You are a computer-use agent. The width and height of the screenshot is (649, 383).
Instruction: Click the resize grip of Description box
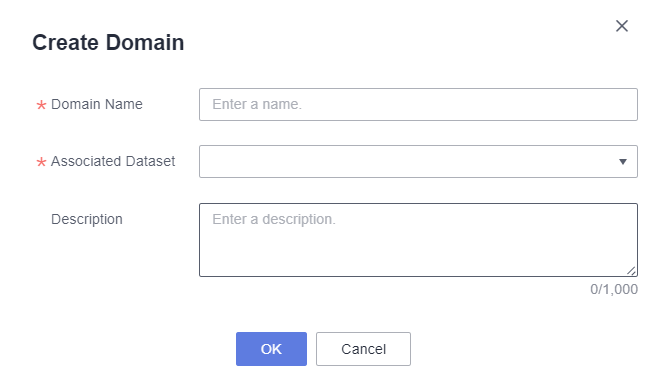(631, 271)
